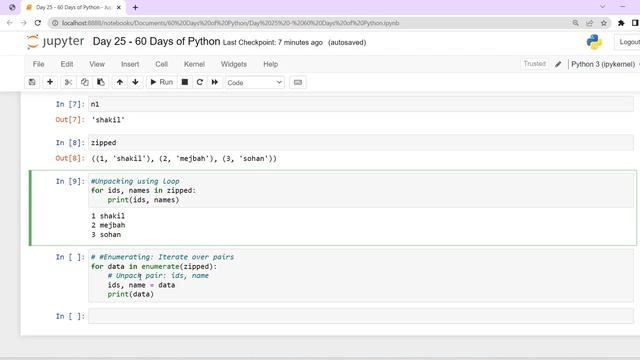Click the zoom magnifier icon in address bar
Viewport: 640px width, 360px height.
tap(576, 23)
